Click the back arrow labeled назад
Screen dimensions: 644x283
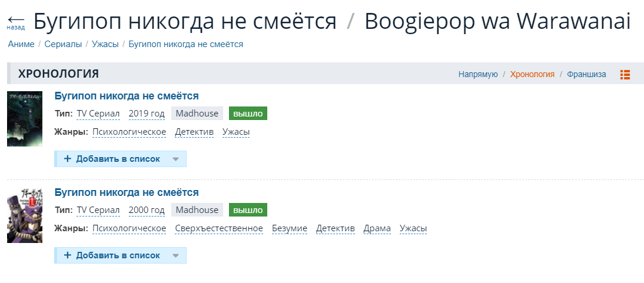click(16, 23)
